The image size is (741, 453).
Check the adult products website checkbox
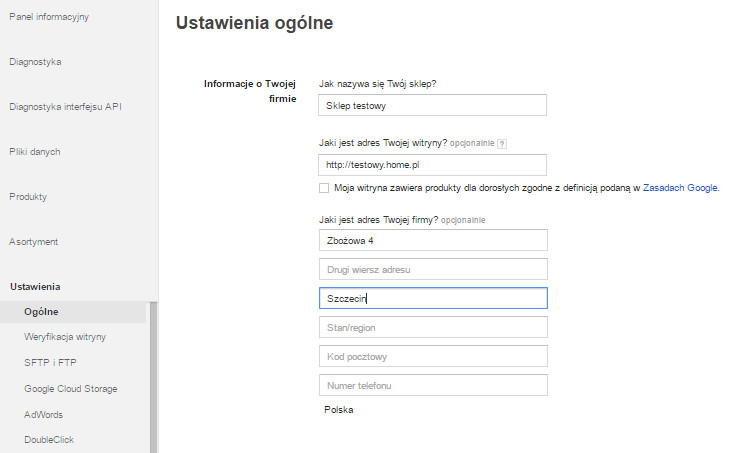tap(324, 188)
